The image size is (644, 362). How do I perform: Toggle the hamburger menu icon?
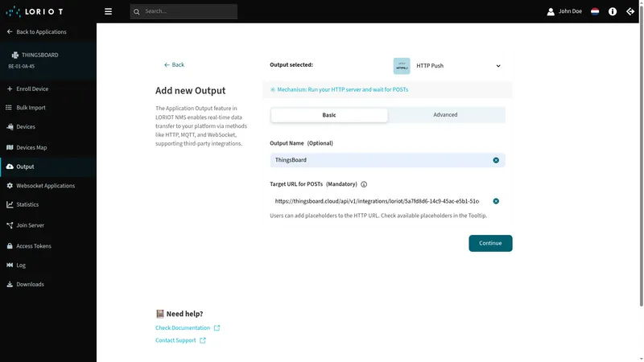[x=108, y=11]
